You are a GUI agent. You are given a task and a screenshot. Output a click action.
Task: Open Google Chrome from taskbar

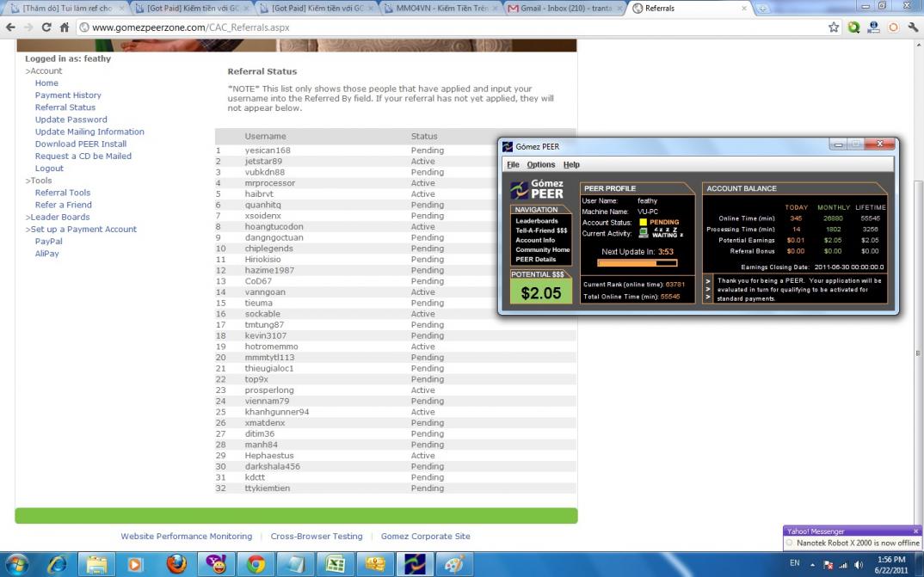pyautogui.click(x=256, y=565)
